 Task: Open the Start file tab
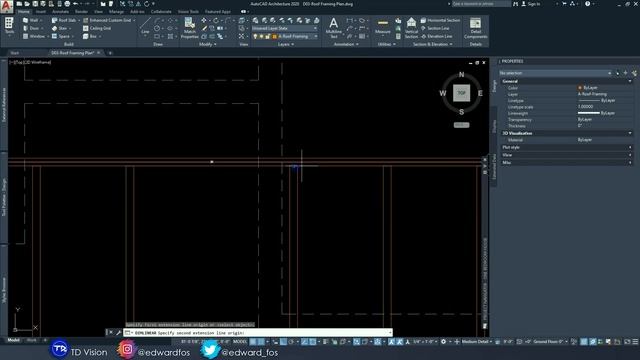pos(15,53)
